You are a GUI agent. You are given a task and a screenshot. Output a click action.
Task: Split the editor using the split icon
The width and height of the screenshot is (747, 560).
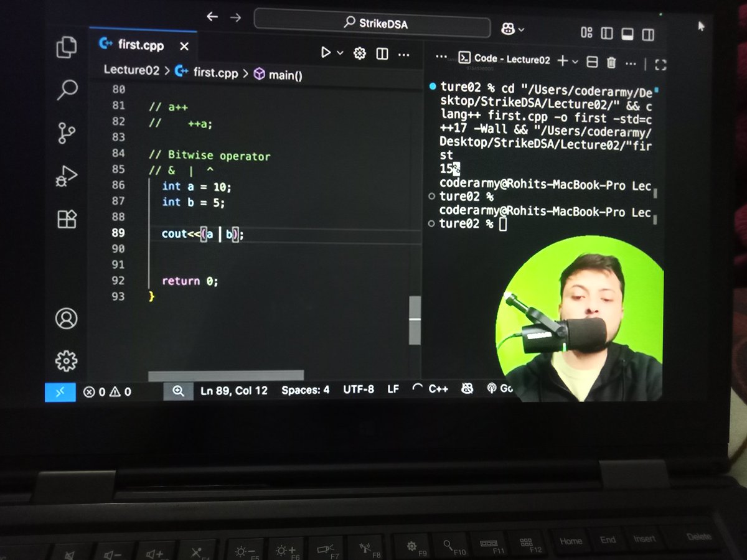coord(382,54)
